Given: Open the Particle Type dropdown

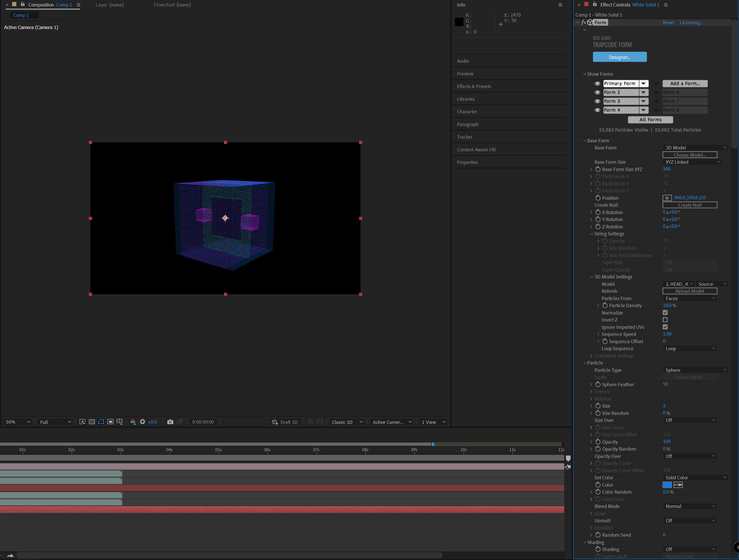Looking at the screenshot, I should coord(695,370).
